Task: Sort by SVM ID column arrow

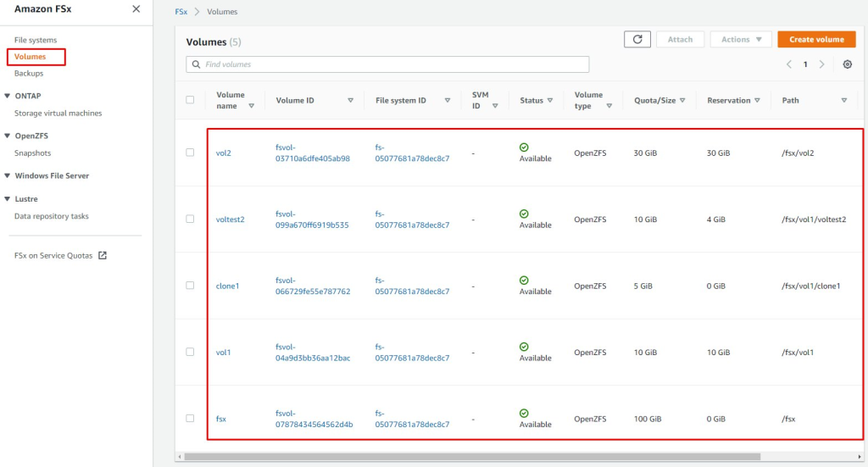Action: [495, 106]
